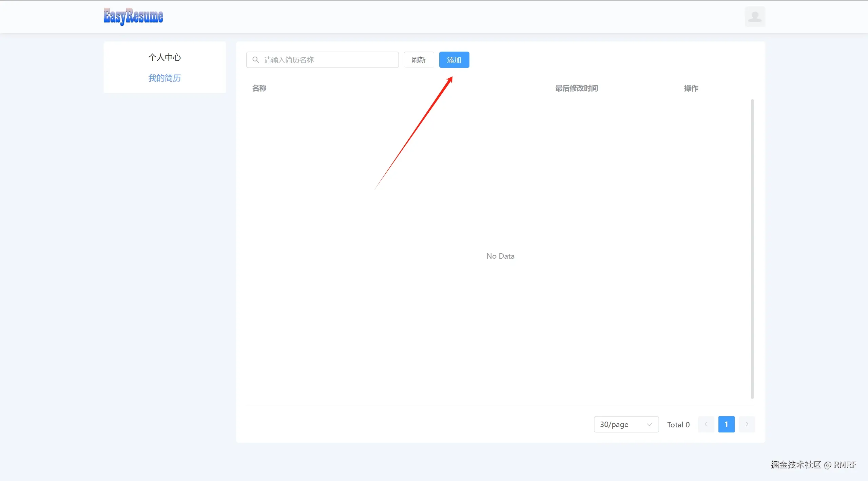Go to the previous page arrow
This screenshot has width=868, height=481.
coord(706,424)
